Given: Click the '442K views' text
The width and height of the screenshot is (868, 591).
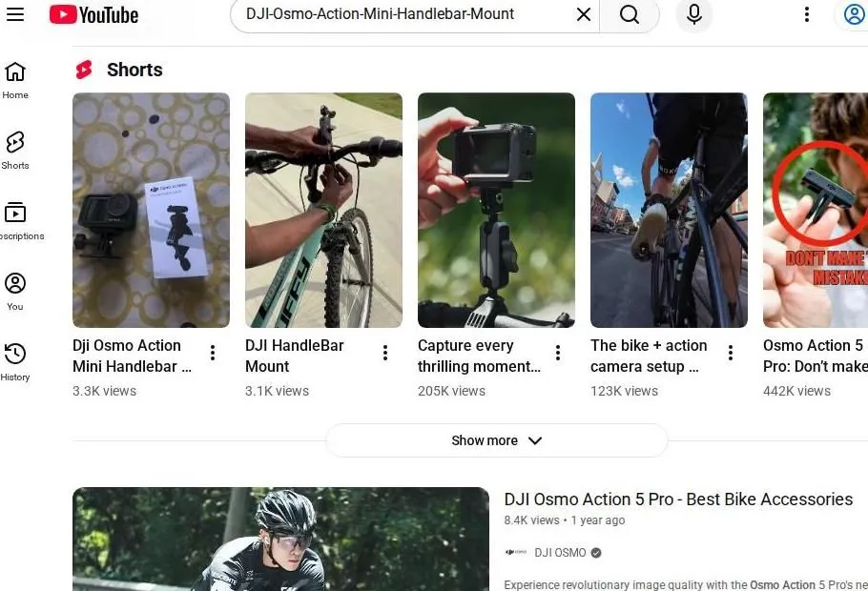Looking at the screenshot, I should point(796,391).
